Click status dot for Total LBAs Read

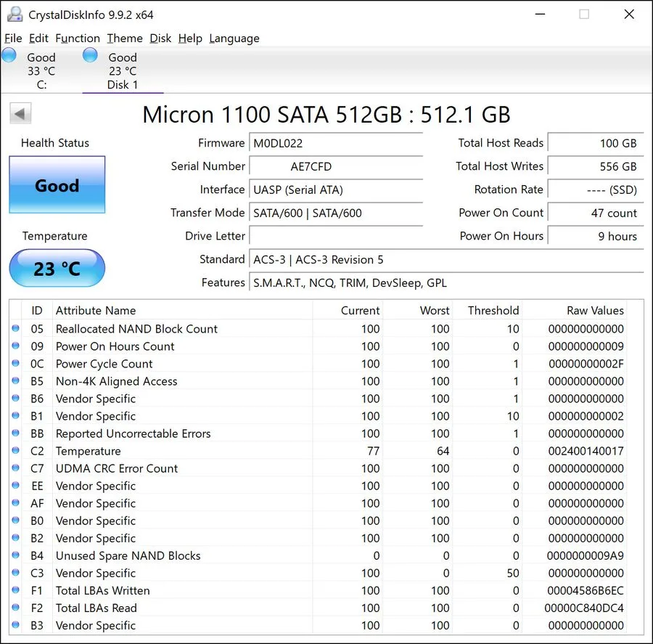pos(16,608)
